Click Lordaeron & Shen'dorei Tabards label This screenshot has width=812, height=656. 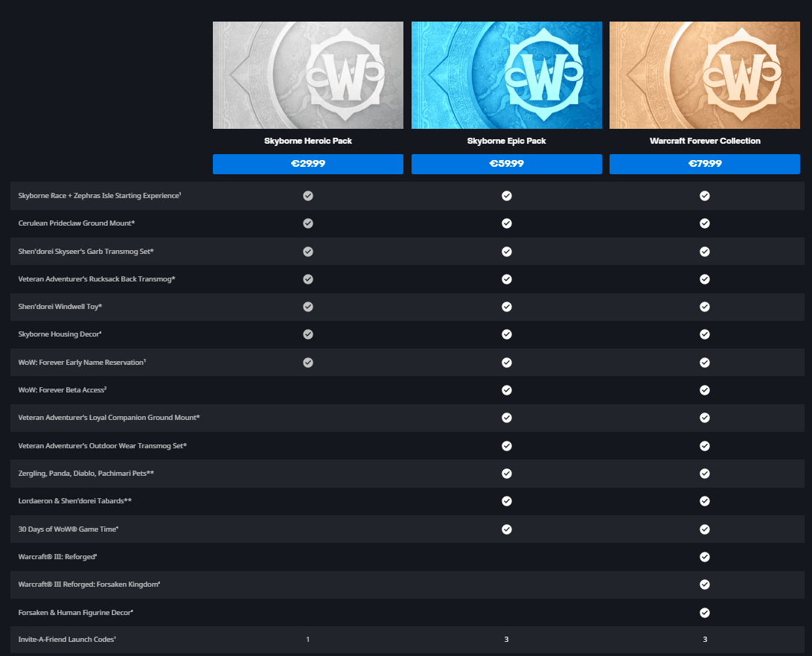(75, 501)
